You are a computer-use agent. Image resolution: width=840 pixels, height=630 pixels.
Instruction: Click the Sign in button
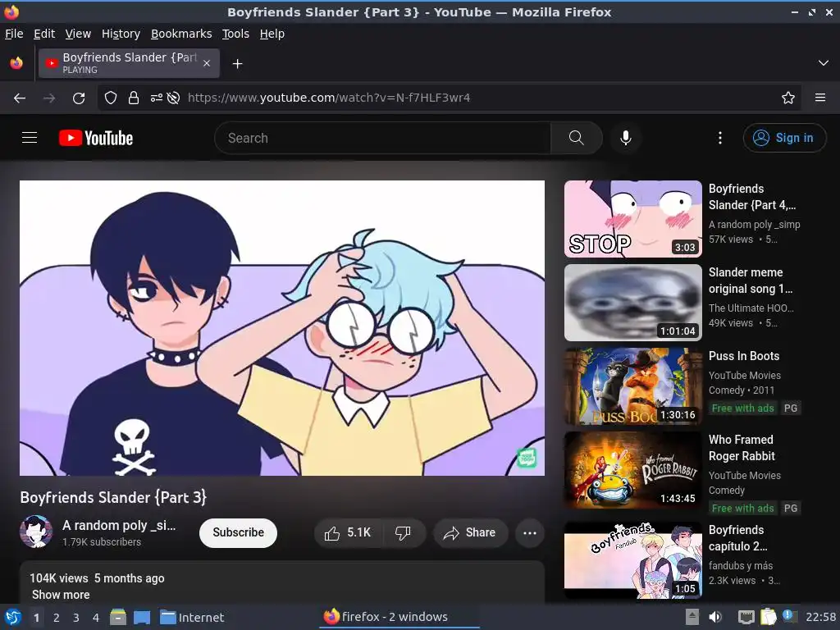[x=783, y=138]
